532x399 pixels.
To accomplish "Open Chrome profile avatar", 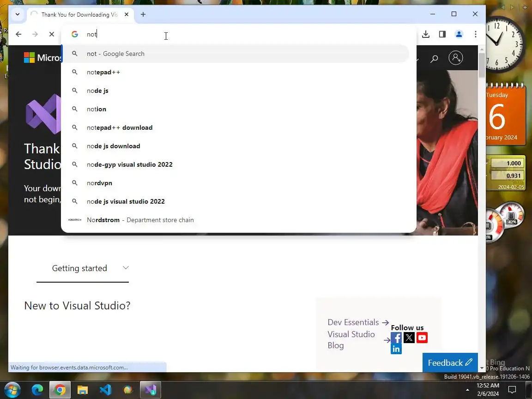I will coord(459,34).
